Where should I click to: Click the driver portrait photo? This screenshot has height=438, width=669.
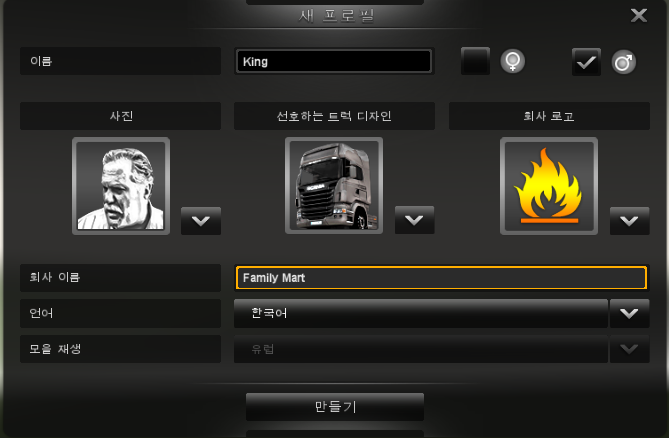(121, 186)
